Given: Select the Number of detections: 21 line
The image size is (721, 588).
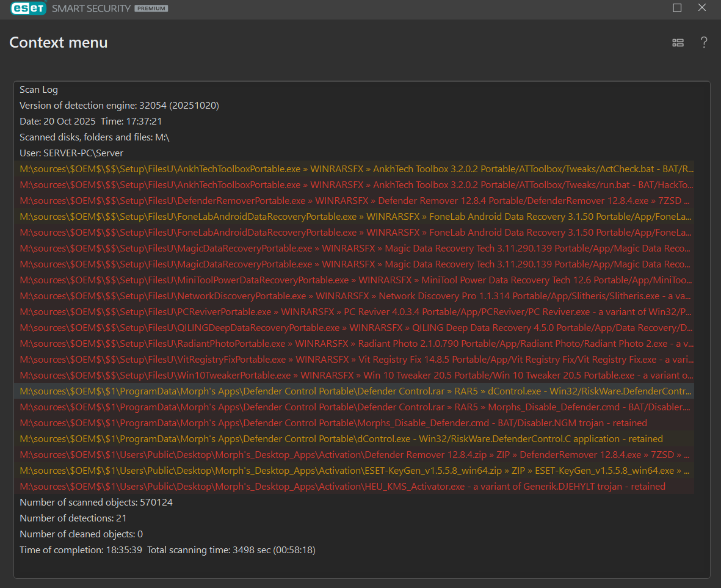Looking at the screenshot, I should (x=73, y=518).
